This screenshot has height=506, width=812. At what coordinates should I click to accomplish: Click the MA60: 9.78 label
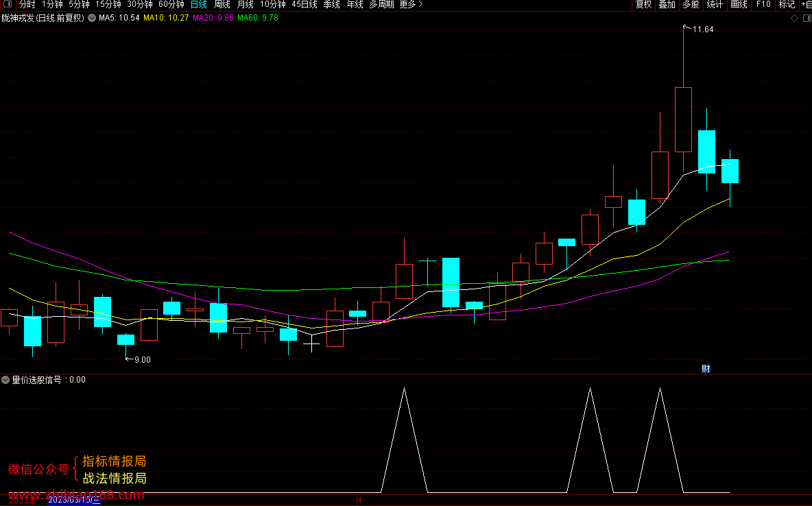tap(258, 18)
